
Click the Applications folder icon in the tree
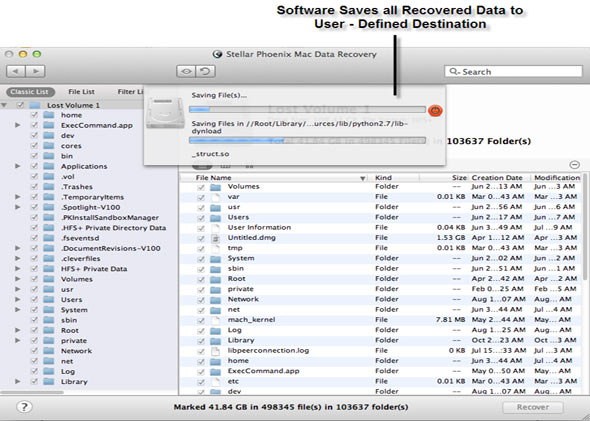click(49, 166)
